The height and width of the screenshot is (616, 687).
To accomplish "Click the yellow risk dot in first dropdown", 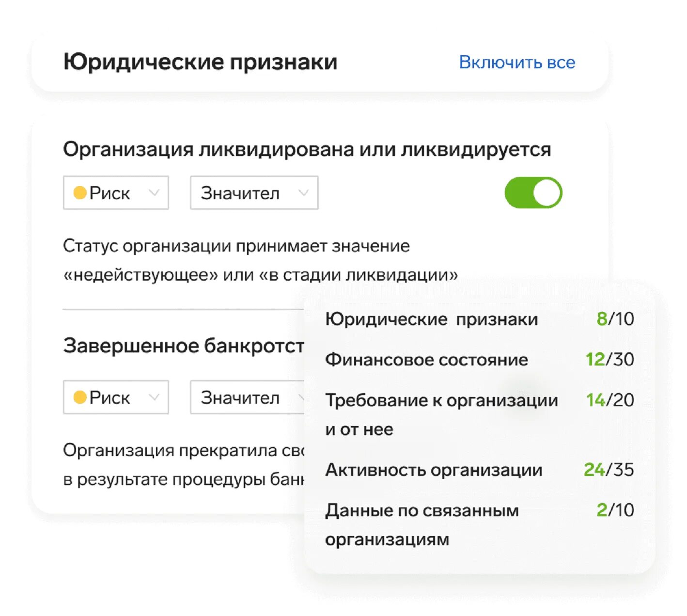I will tap(80, 193).
